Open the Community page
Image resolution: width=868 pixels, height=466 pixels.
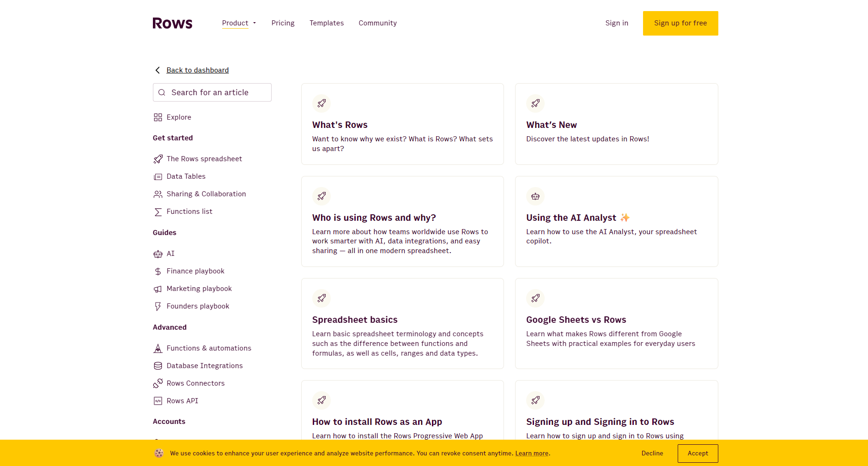[x=377, y=23]
